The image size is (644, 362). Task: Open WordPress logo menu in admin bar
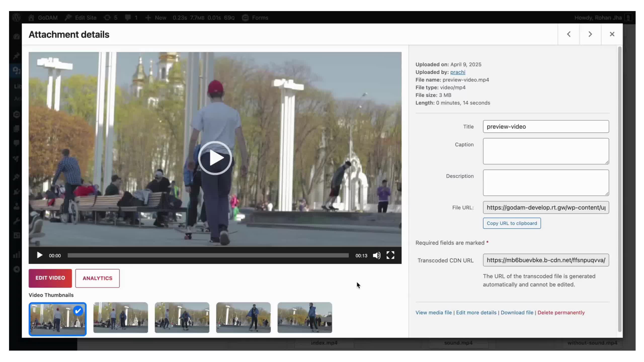pyautogui.click(x=17, y=18)
